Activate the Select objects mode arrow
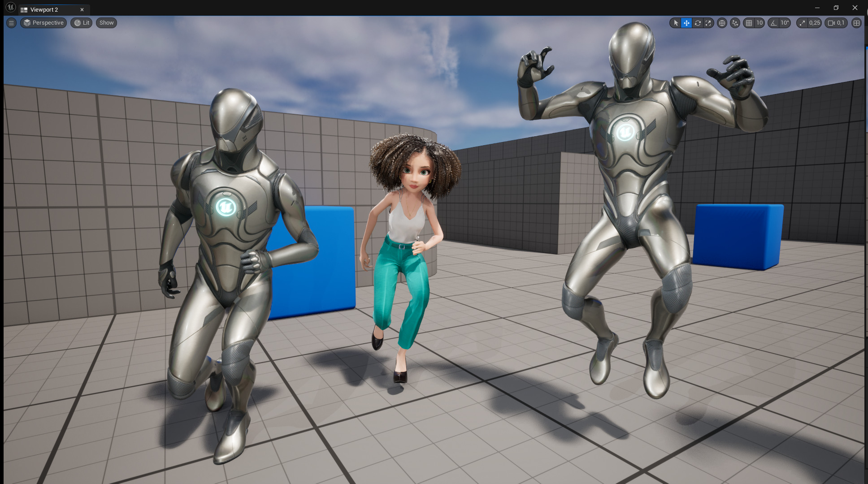 (x=676, y=23)
